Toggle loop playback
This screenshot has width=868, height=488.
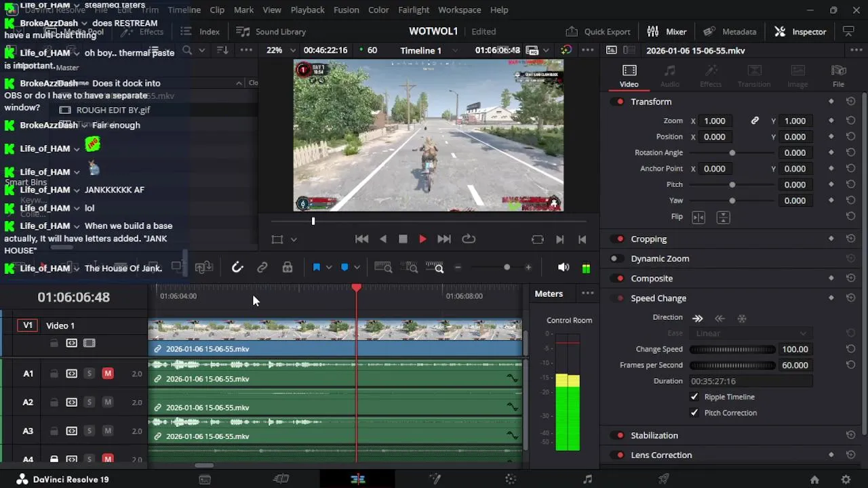pyautogui.click(x=469, y=239)
